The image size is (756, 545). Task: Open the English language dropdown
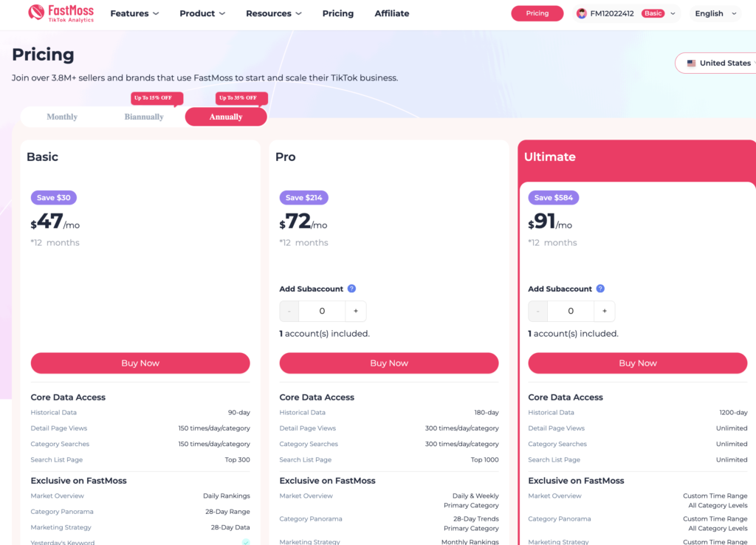(715, 13)
